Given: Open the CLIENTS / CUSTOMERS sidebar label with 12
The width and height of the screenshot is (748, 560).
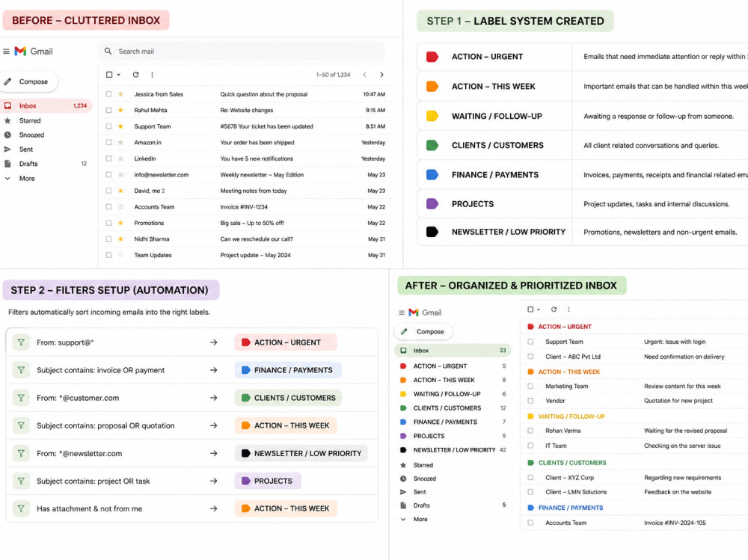Looking at the screenshot, I should (x=453, y=407).
